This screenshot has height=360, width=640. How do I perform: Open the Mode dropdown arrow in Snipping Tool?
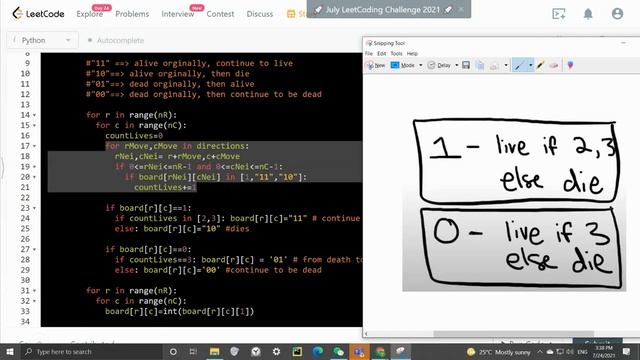tap(420, 65)
